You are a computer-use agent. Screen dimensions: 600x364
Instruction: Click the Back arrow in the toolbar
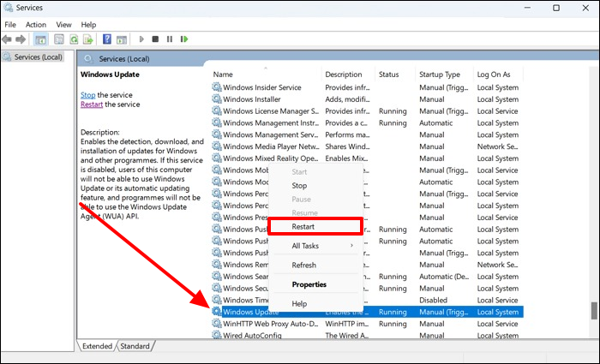(x=8, y=39)
